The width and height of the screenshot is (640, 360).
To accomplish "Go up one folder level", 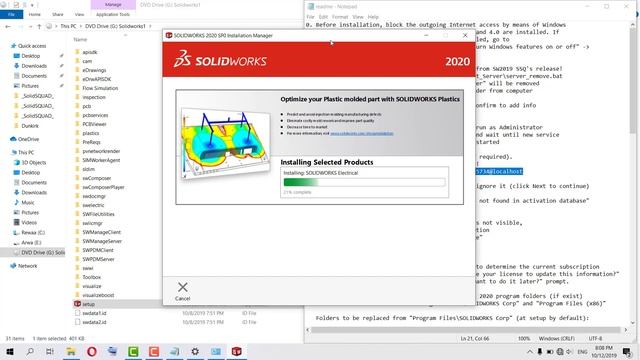I will [39, 26].
